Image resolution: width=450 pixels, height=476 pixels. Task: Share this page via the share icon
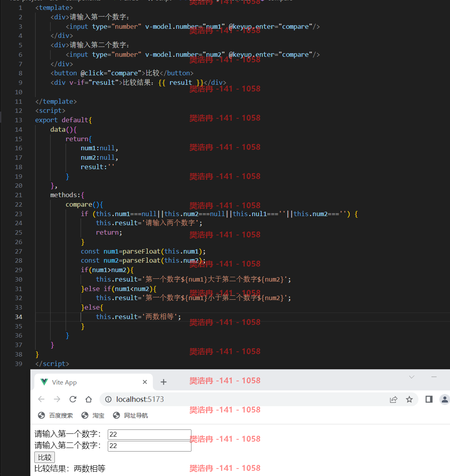coord(394,399)
